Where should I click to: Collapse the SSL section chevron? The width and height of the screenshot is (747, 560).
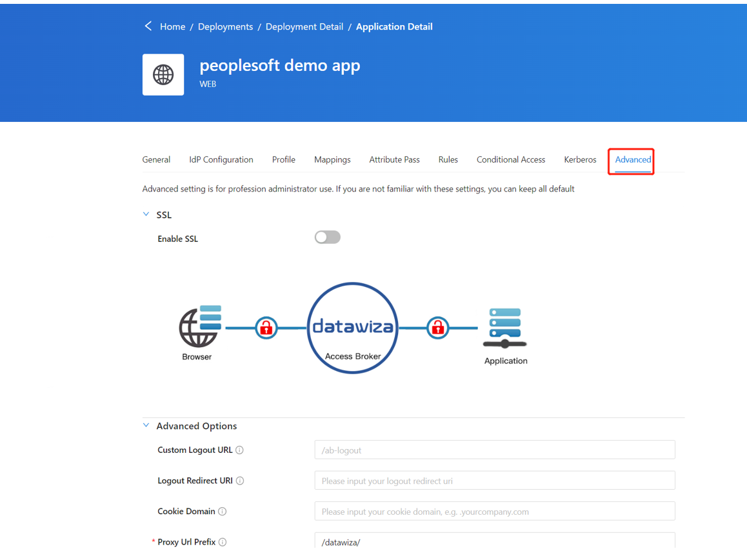pyautogui.click(x=146, y=214)
